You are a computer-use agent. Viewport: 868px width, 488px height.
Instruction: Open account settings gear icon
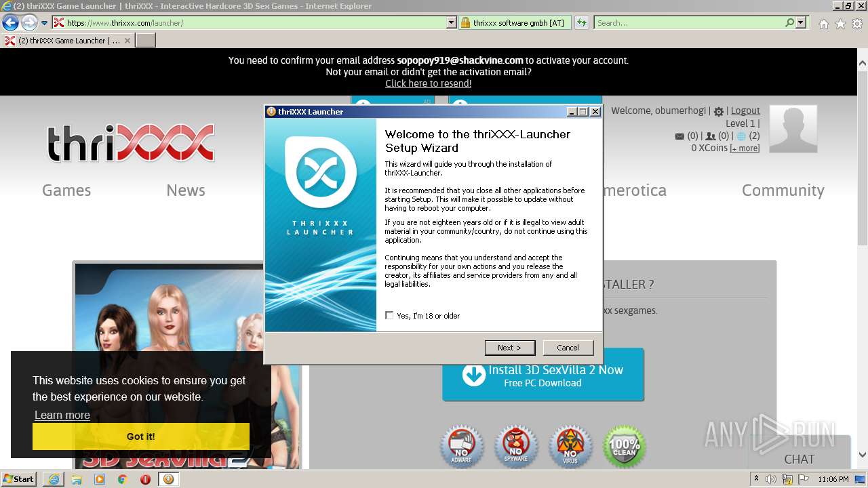point(719,111)
